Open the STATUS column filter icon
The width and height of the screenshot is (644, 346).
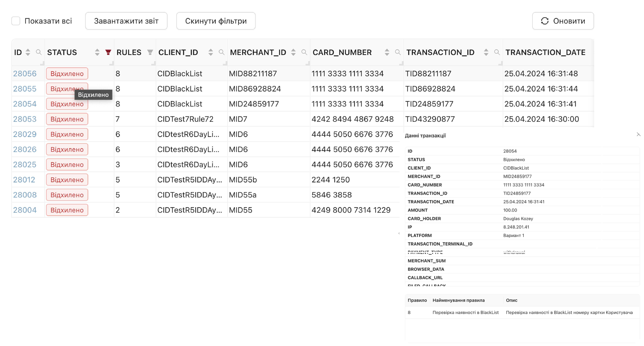pos(108,52)
